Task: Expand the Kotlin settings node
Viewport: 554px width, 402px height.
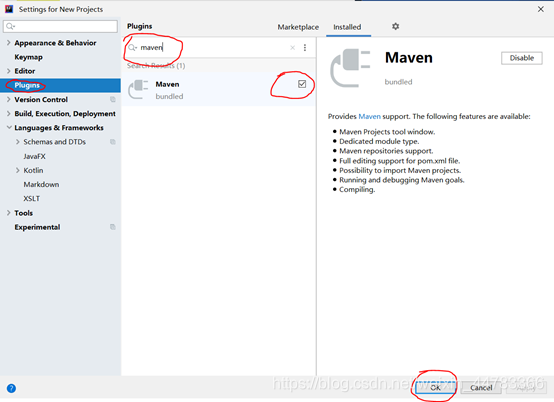Action: click(17, 170)
